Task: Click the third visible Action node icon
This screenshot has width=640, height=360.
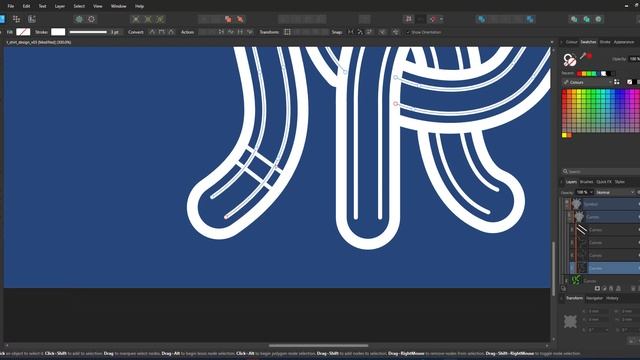Action: (x=240, y=32)
